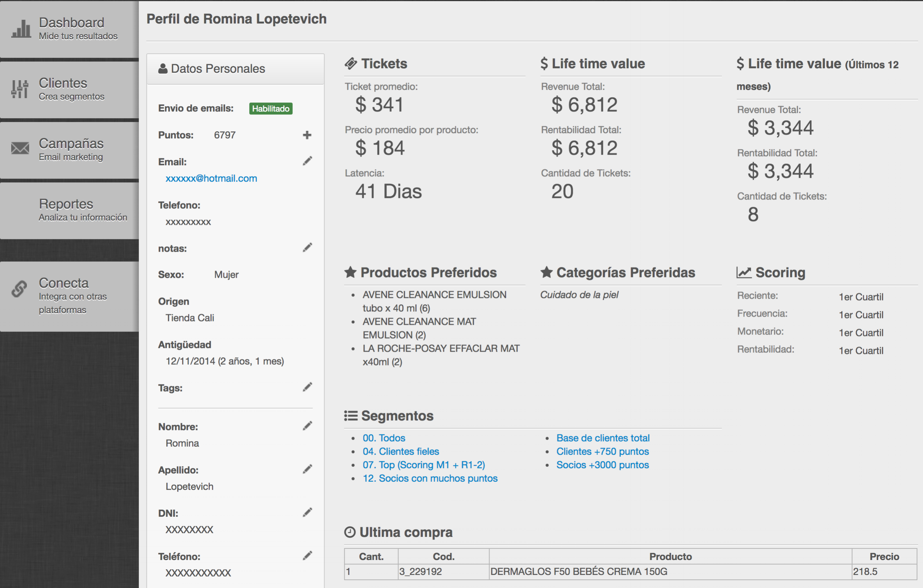This screenshot has width=923, height=588.
Task: Open the xxxxxx@hotmail.com email link
Action: click(x=211, y=178)
